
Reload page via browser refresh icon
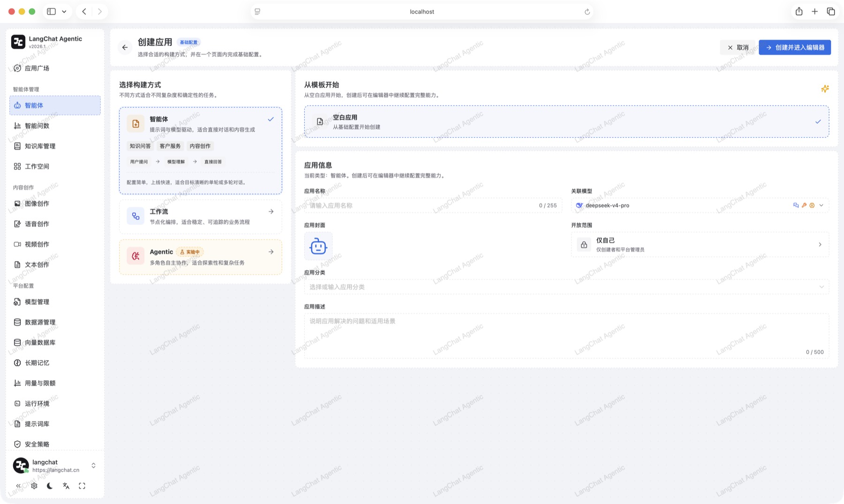pos(587,12)
